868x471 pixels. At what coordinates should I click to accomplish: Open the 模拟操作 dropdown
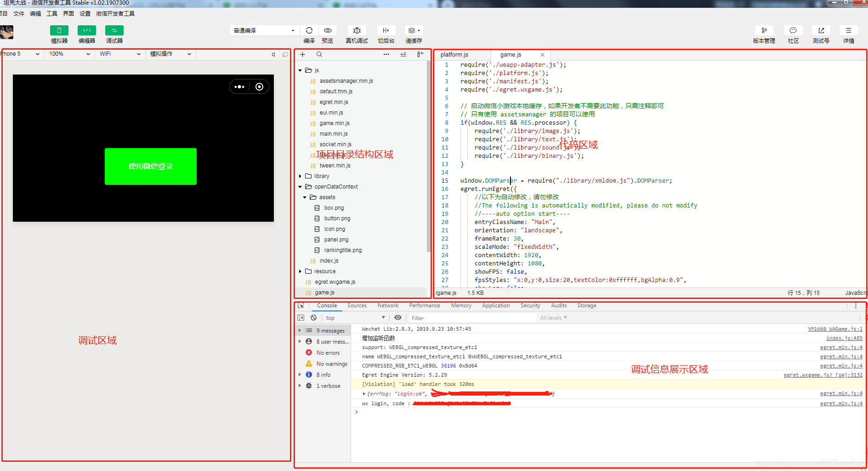170,54
